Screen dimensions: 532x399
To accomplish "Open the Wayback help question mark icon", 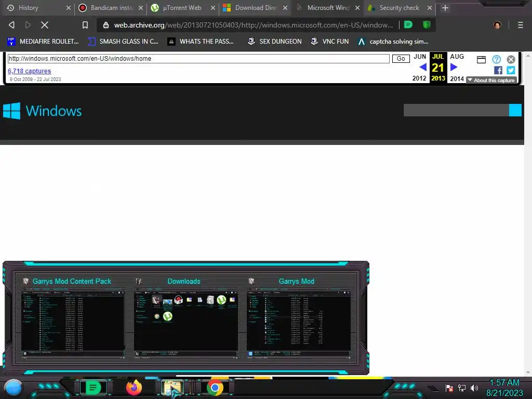I will point(496,60).
